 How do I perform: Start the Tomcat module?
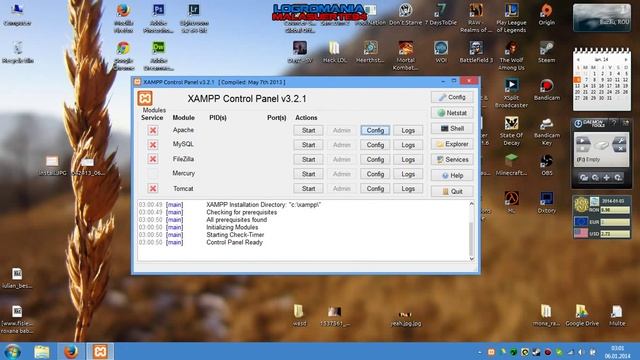[309, 189]
